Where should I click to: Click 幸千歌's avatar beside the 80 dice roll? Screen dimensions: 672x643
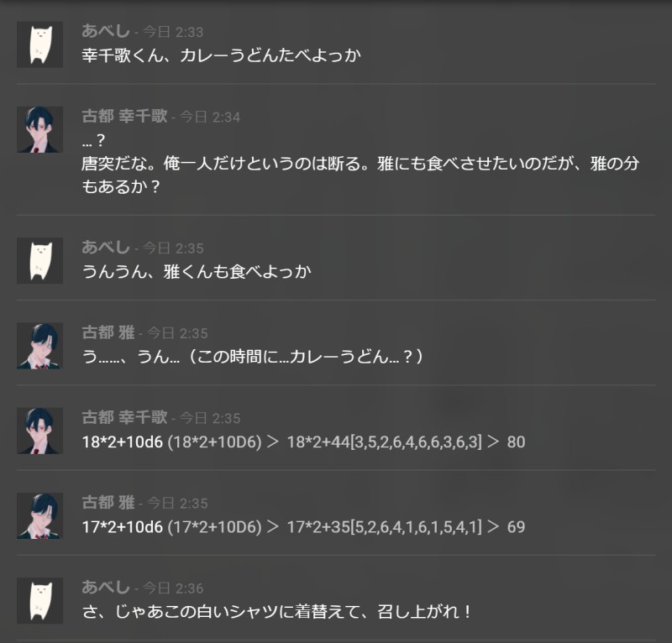pyautogui.click(x=39, y=431)
